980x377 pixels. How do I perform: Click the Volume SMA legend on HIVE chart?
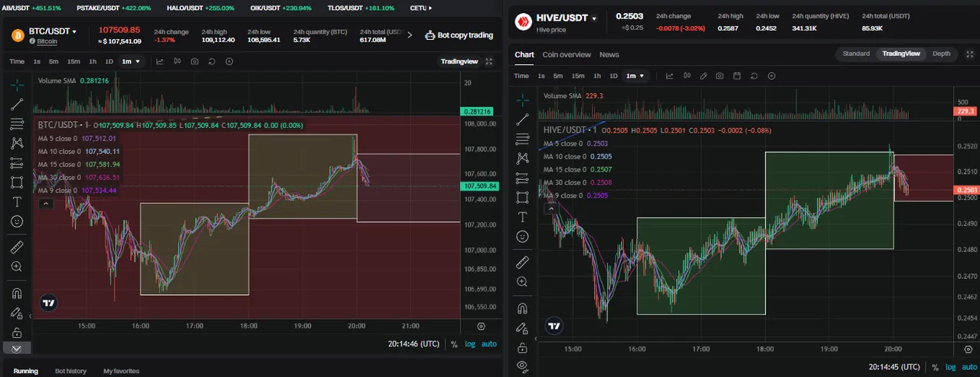(x=573, y=96)
